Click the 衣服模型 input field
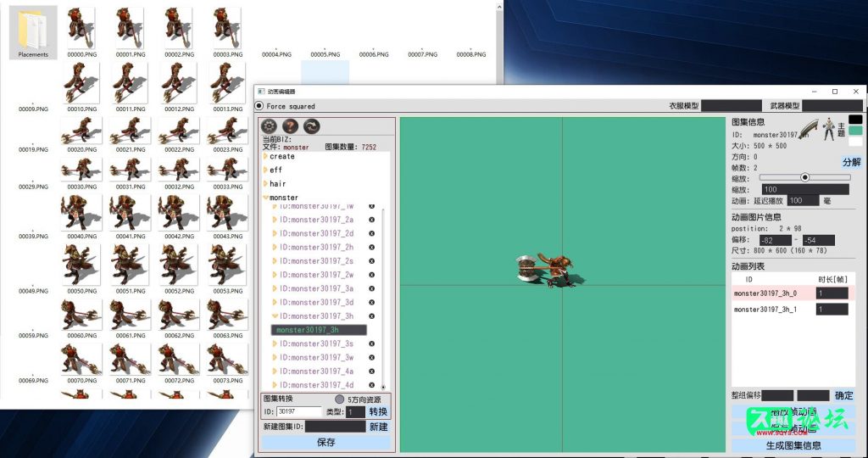 732,106
